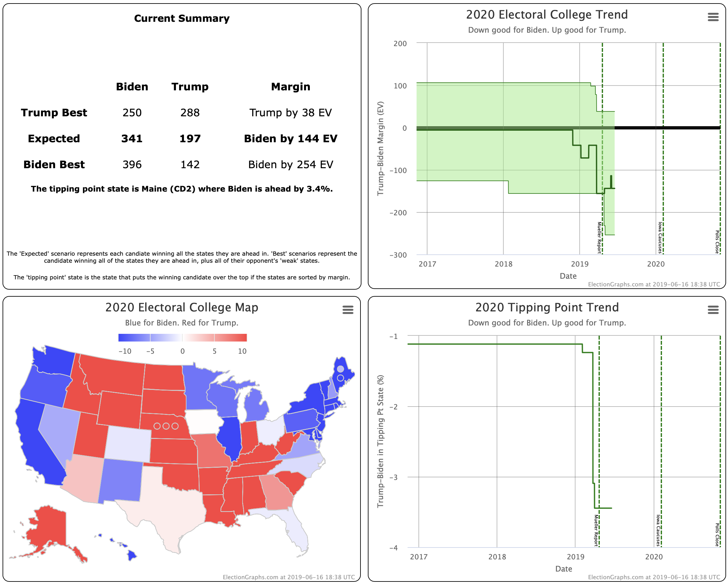Click Hawaii's big island on the map
728x585 pixels.
click(x=132, y=555)
